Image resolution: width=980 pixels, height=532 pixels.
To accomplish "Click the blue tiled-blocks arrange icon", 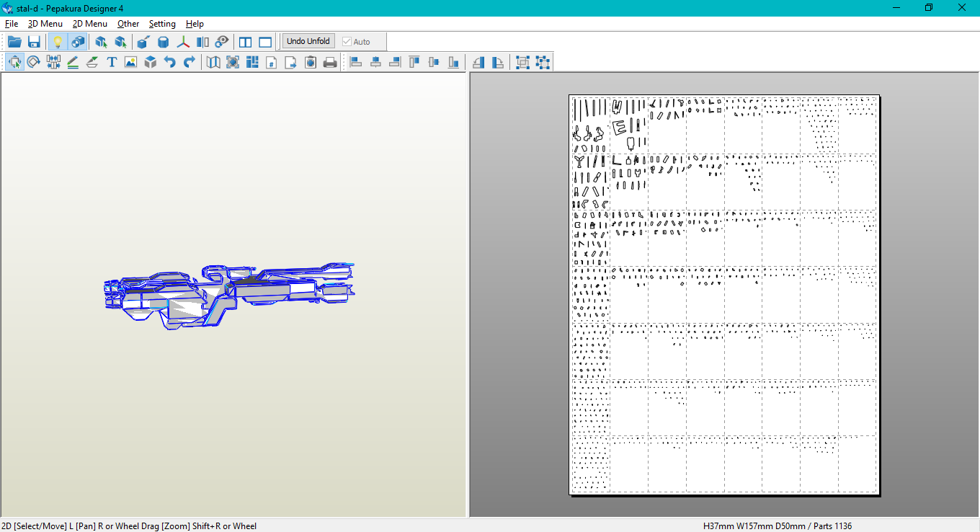I will pyautogui.click(x=252, y=62).
